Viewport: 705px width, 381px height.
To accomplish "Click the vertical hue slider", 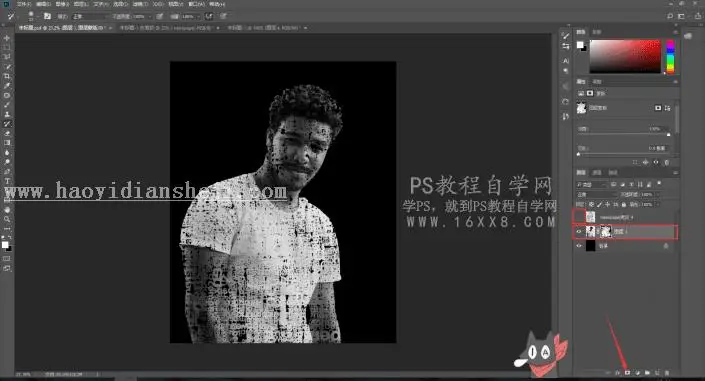I will 670,56.
